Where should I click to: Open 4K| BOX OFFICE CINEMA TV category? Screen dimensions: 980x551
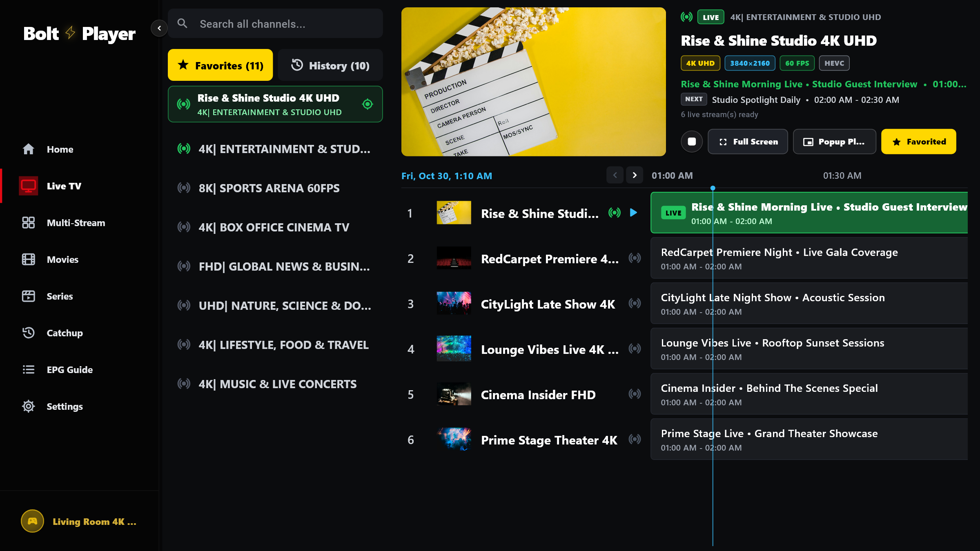(x=275, y=227)
